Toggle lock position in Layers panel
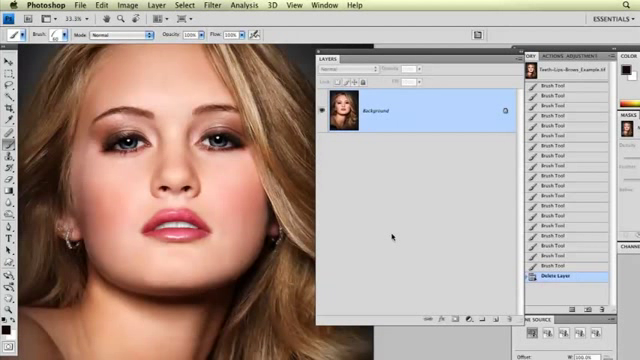 pyautogui.click(x=354, y=82)
